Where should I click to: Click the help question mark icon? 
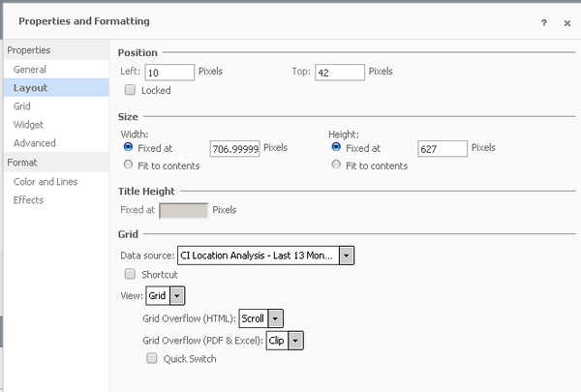click(544, 22)
